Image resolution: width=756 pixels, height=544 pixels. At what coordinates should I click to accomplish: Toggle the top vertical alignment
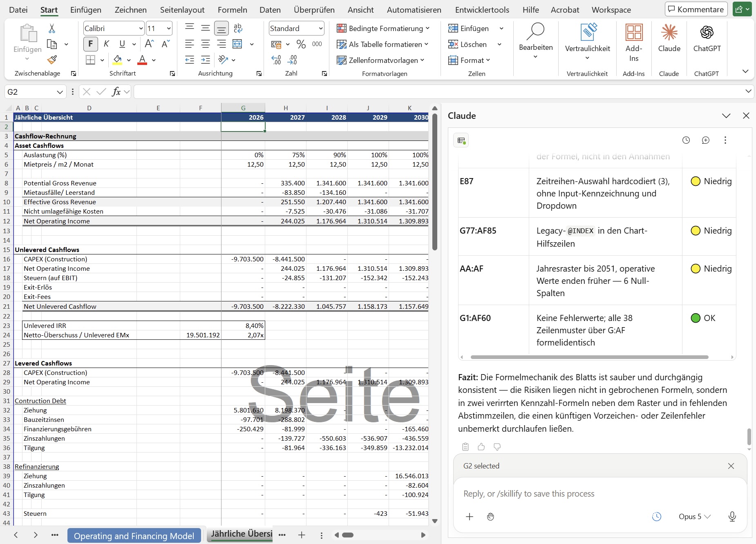[189, 28]
